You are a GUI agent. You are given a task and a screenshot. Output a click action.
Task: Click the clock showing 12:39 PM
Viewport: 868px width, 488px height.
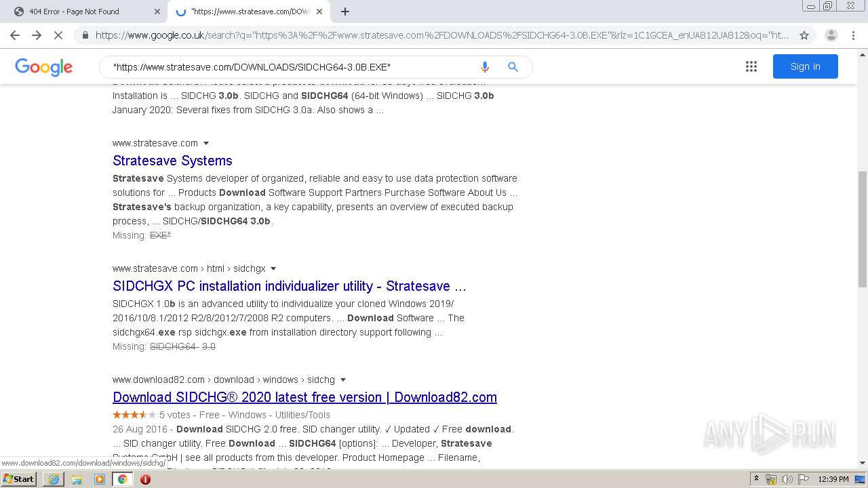click(833, 479)
